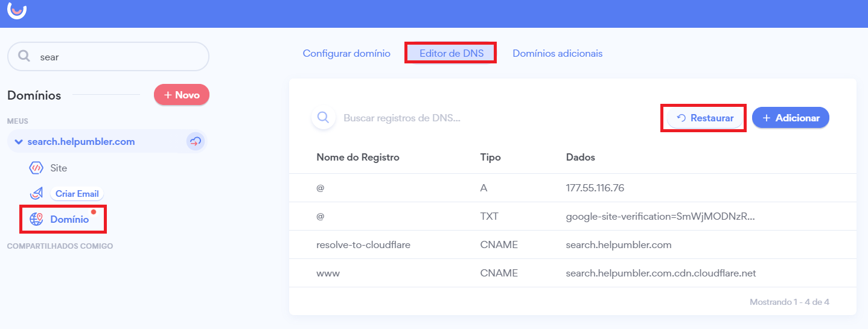Create a new domain with Novo button

[x=182, y=95]
